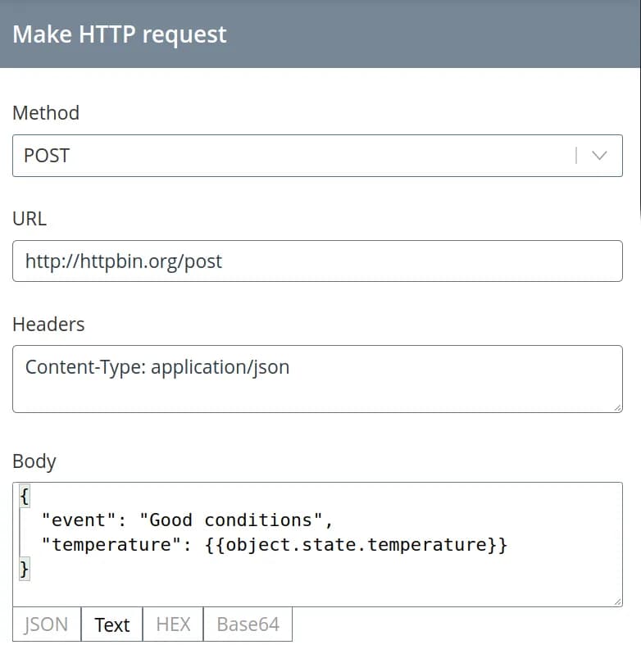Open the POST method combo box
Screen dimensions: 641x672
click(295, 156)
